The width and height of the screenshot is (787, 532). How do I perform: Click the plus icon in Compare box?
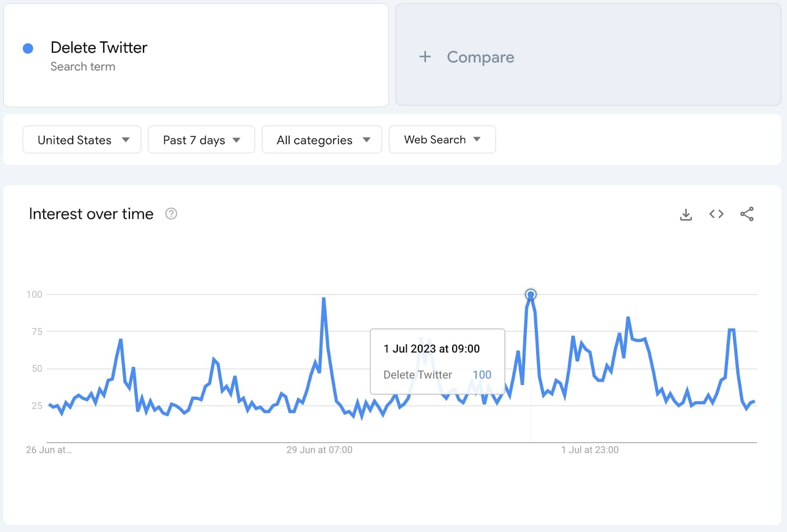425,57
